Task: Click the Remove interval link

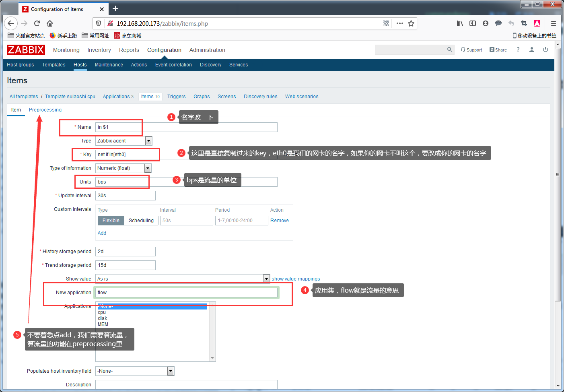Action: 280,221
